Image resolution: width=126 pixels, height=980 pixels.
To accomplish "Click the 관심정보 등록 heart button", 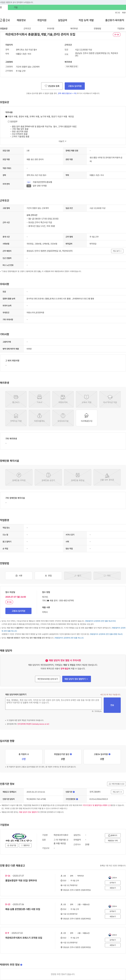I will tap(52, 86).
